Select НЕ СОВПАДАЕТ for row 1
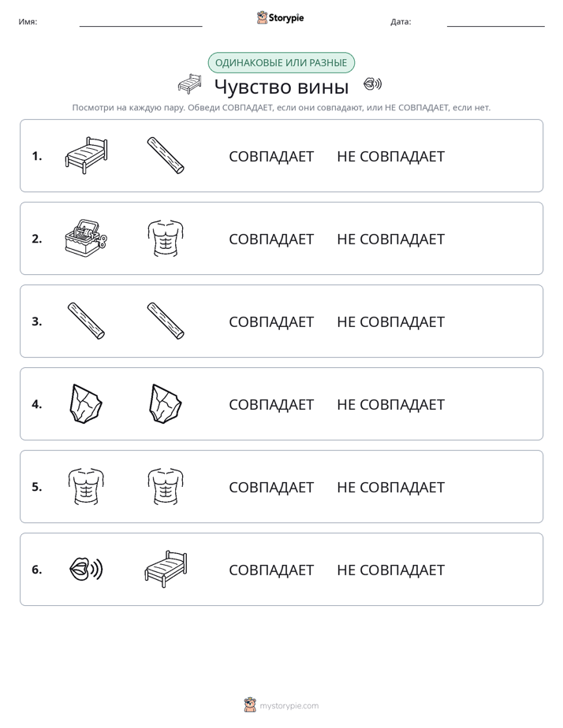This screenshot has height=728, width=563. 390,157
